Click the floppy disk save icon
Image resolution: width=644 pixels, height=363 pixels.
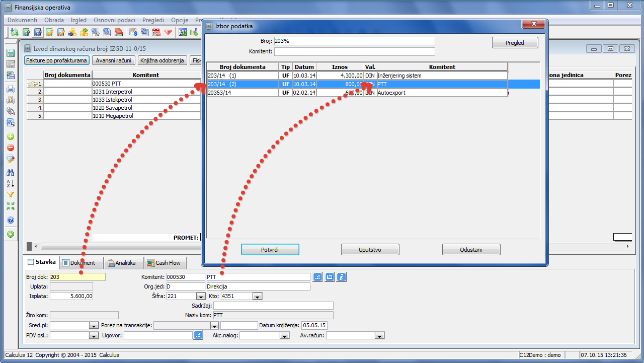11,53
